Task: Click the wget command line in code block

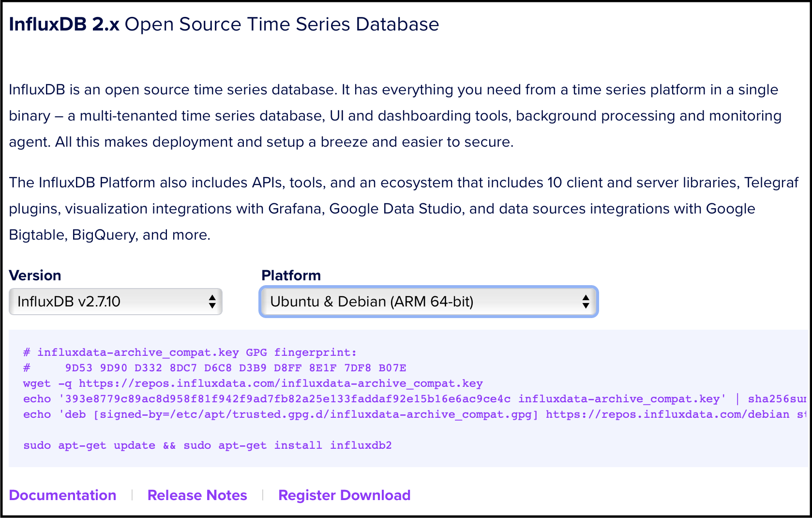Action: coord(253,383)
